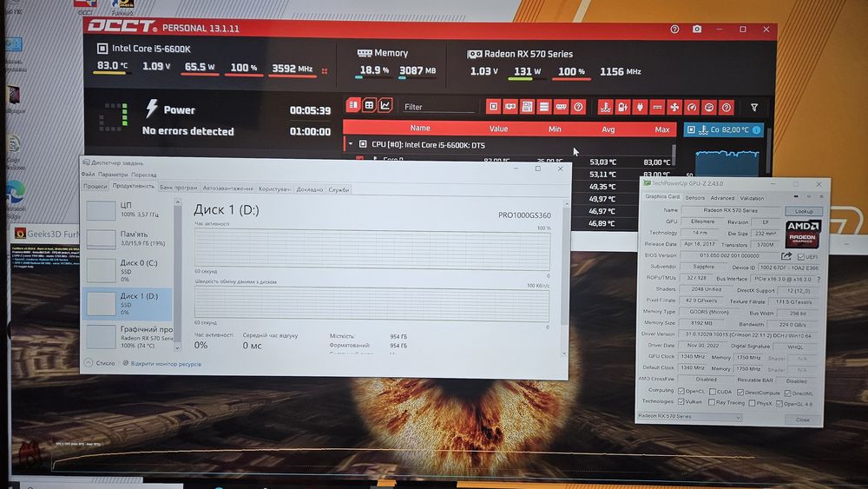
Task: Collapse Task Manager details with Стисло arrow
Action: pos(89,363)
